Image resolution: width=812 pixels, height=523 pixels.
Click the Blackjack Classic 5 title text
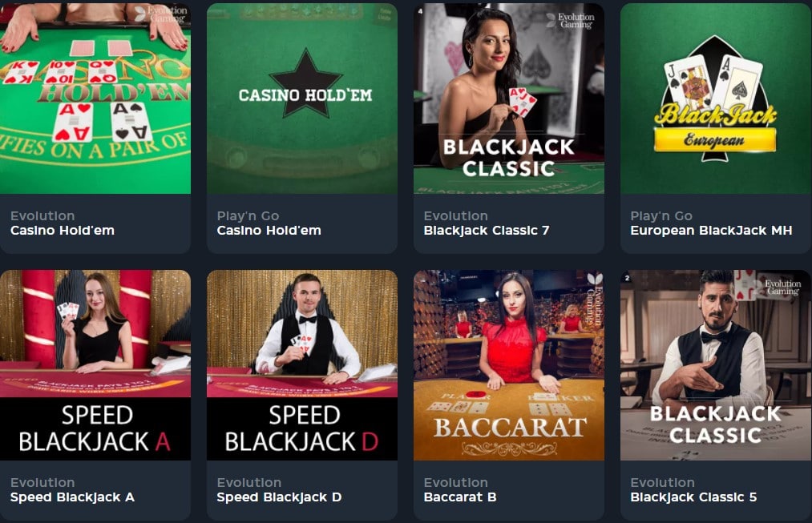pos(693,497)
